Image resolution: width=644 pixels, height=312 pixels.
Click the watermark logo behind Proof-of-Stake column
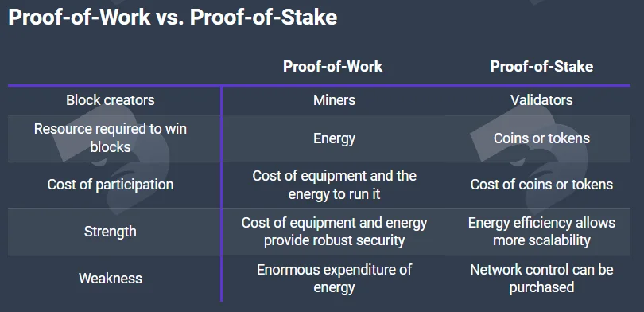click(530, 160)
